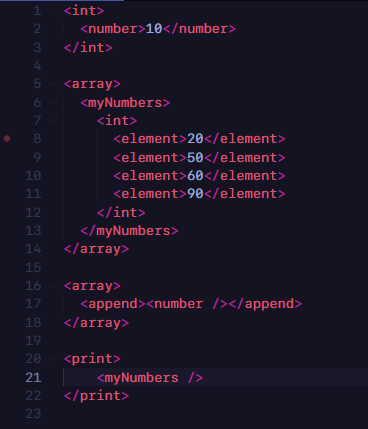Click the </array> closing tag on line 18
Viewport: 368px width, 429px height.
[x=96, y=323]
